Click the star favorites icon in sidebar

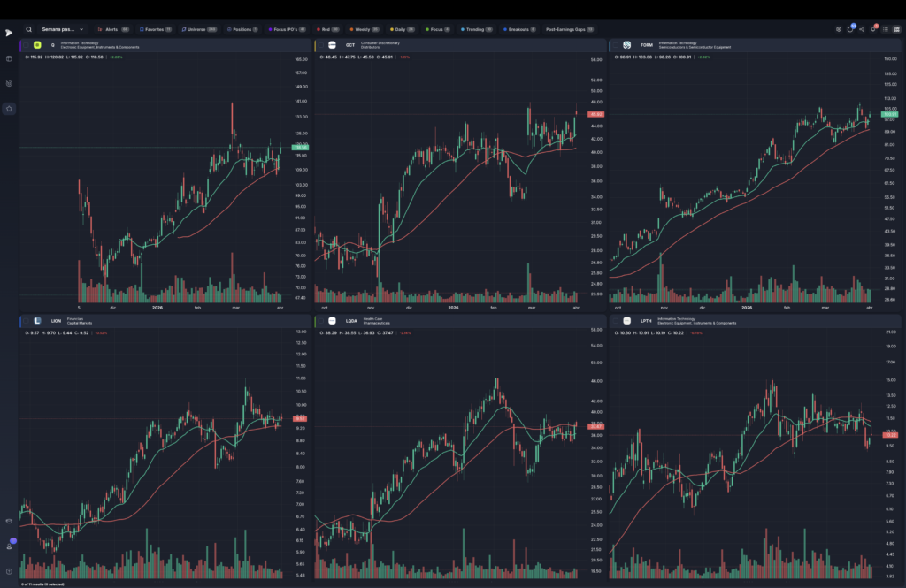point(9,109)
